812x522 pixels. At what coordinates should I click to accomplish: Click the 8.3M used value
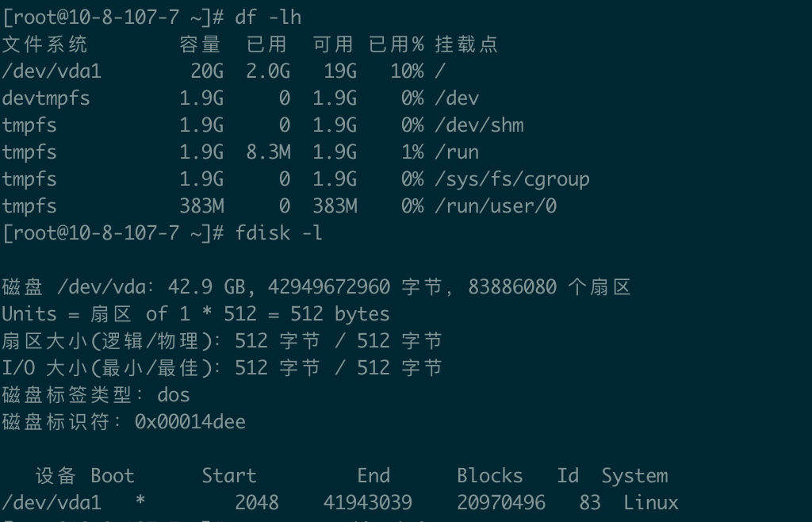268,152
